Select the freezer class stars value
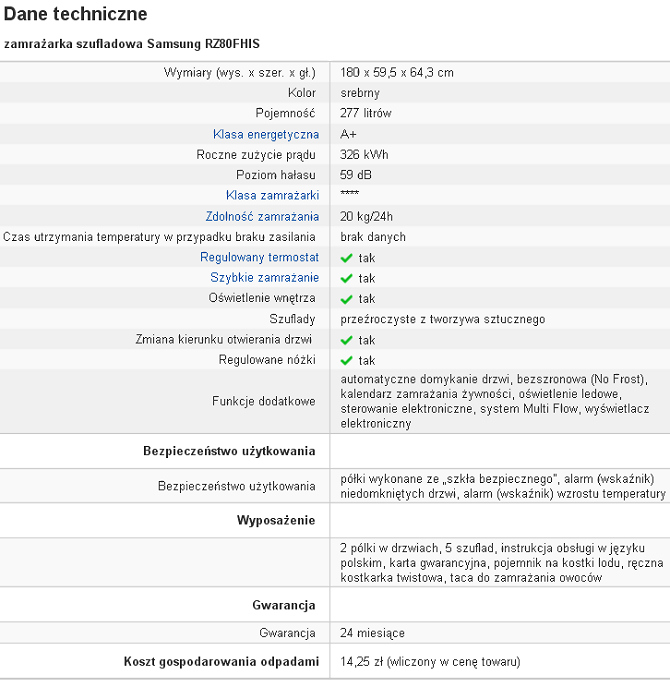The image size is (670, 687). (349, 193)
